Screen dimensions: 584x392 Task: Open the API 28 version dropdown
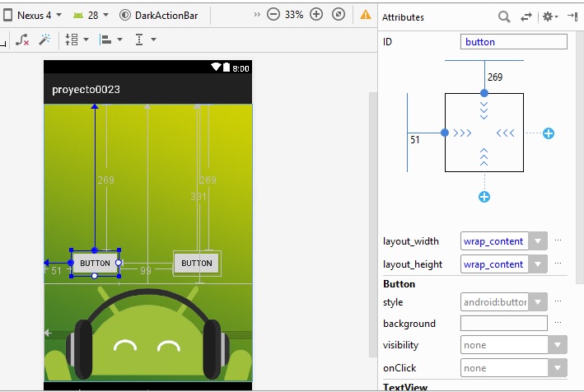coord(90,15)
